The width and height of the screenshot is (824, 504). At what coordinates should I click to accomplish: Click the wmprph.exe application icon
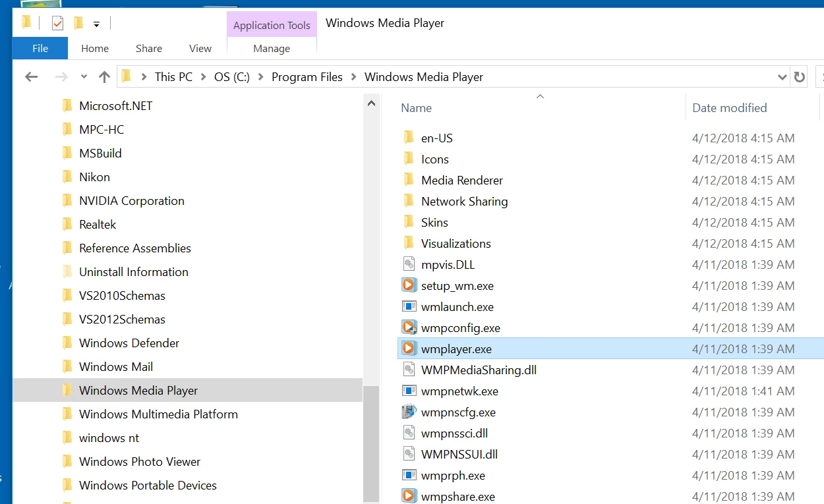click(409, 475)
